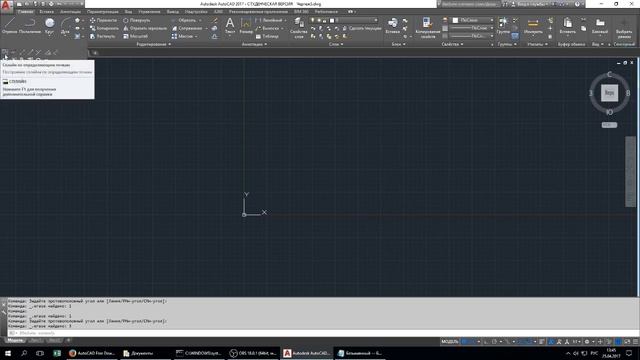Click the ViewCube Верх face
The width and height of the screenshot is (640, 360).
[x=609, y=93]
